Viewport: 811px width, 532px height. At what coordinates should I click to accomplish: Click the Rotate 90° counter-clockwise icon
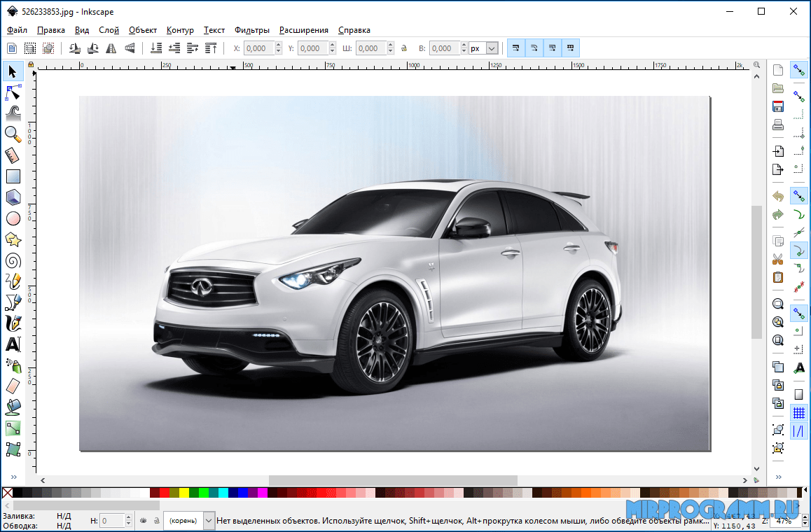click(x=74, y=48)
